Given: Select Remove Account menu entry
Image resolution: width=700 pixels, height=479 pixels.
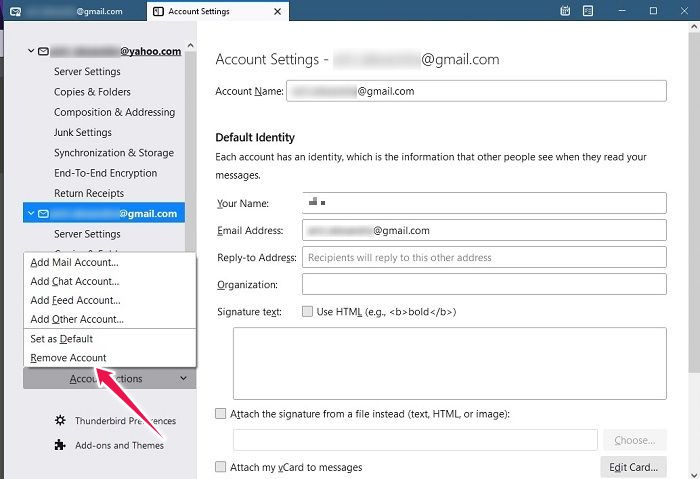Looking at the screenshot, I should click(x=110, y=358).
